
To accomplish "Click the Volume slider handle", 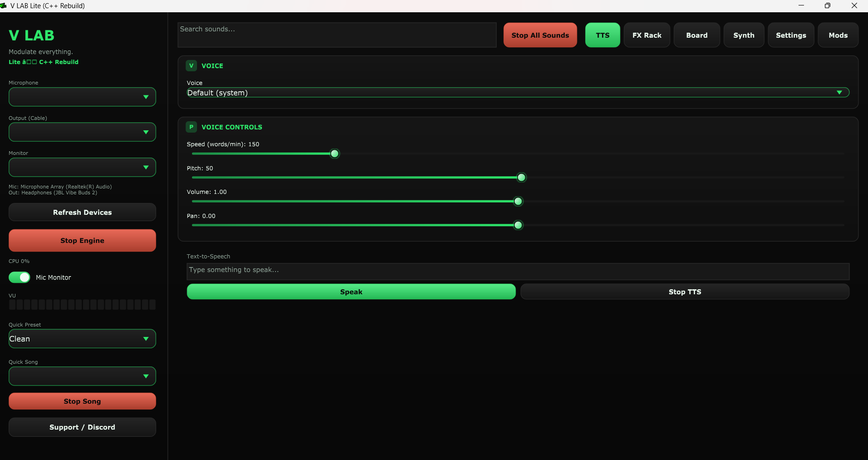I will point(518,201).
